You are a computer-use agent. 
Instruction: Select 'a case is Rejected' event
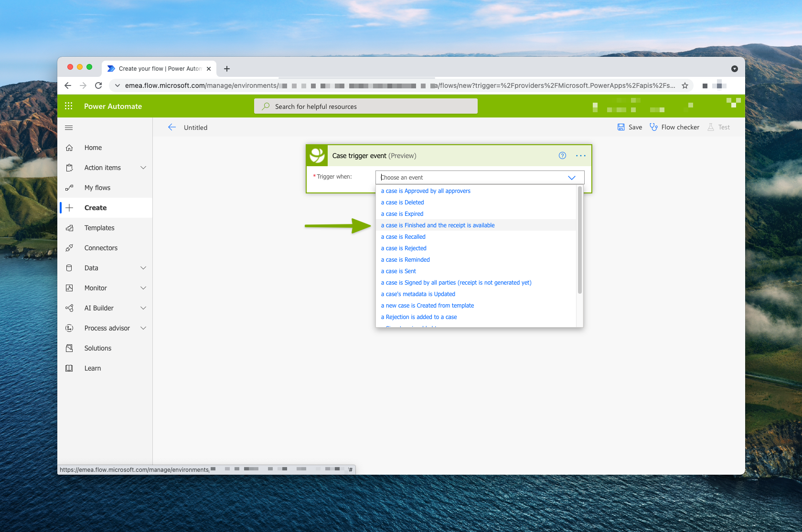[476, 248]
